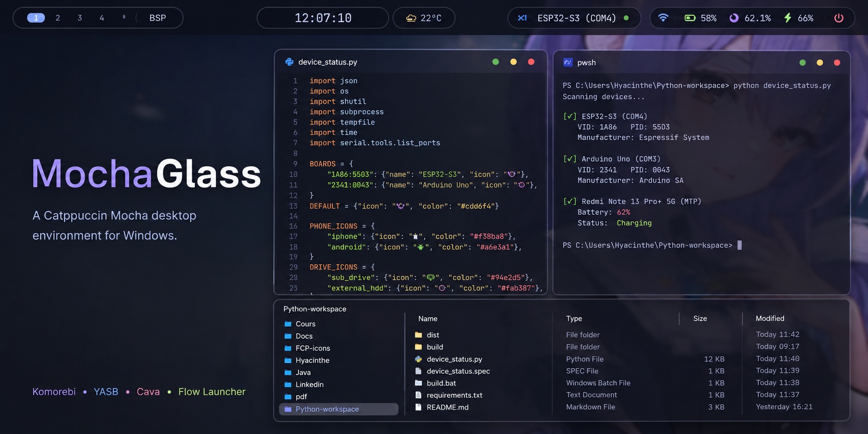The height and width of the screenshot is (434, 868).
Task: Click the "12 KB" size cell
Action: pyautogui.click(x=714, y=359)
